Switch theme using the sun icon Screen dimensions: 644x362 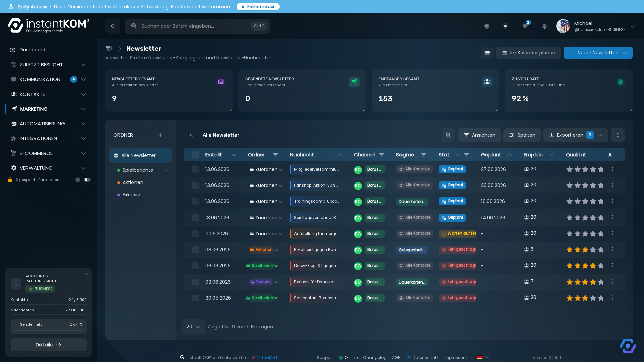[505, 26]
